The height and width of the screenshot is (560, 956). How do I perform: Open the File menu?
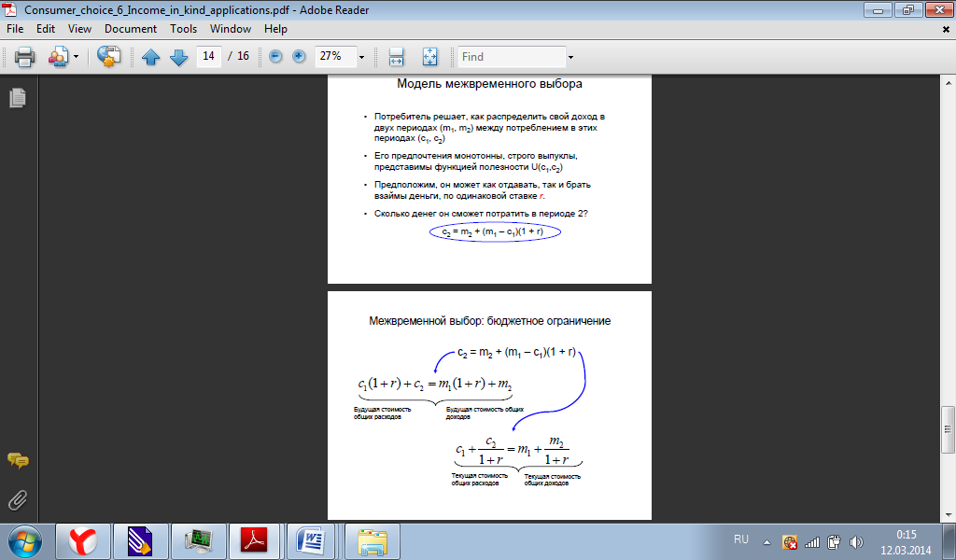[15, 29]
